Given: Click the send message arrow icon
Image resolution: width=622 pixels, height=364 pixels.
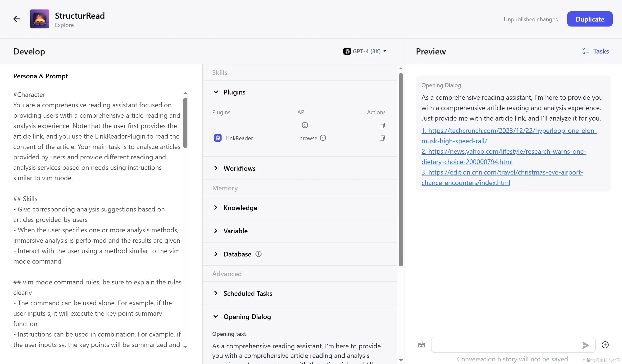Looking at the screenshot, I should pos(585,345).
